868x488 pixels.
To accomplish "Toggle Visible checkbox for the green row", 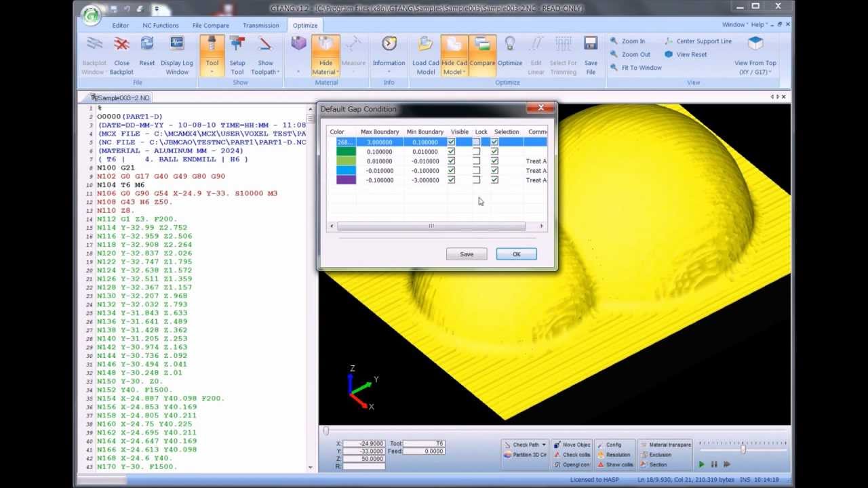I will click(451, 152).
